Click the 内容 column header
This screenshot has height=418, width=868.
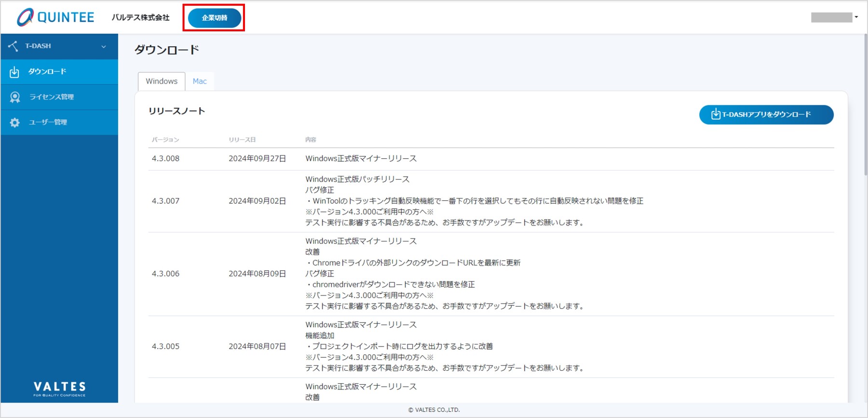pyautogui.click(x=311, y=139)
